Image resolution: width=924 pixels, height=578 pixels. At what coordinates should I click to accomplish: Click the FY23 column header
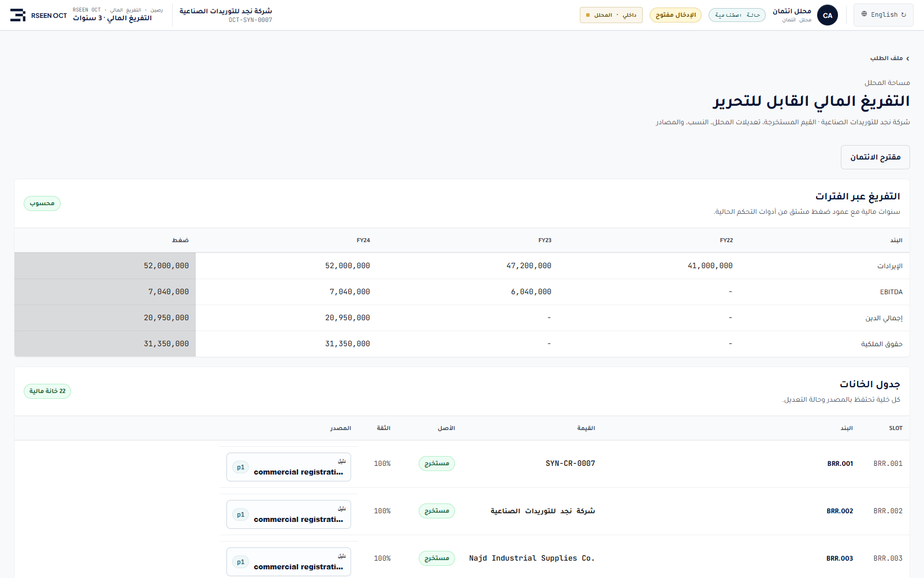[545, 240]
